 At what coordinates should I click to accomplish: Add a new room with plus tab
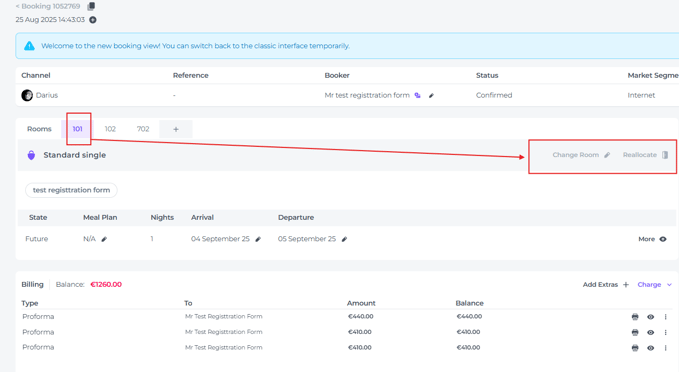click(176, 129)
